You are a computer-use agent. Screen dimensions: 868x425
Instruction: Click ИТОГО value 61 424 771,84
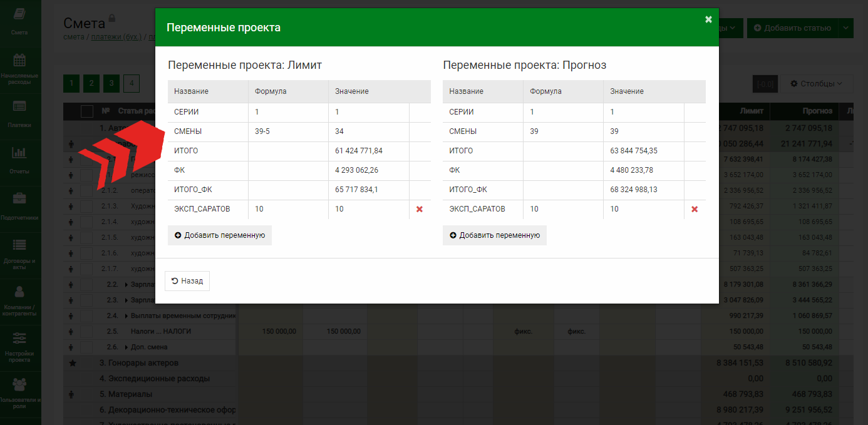tap(359, 151)
